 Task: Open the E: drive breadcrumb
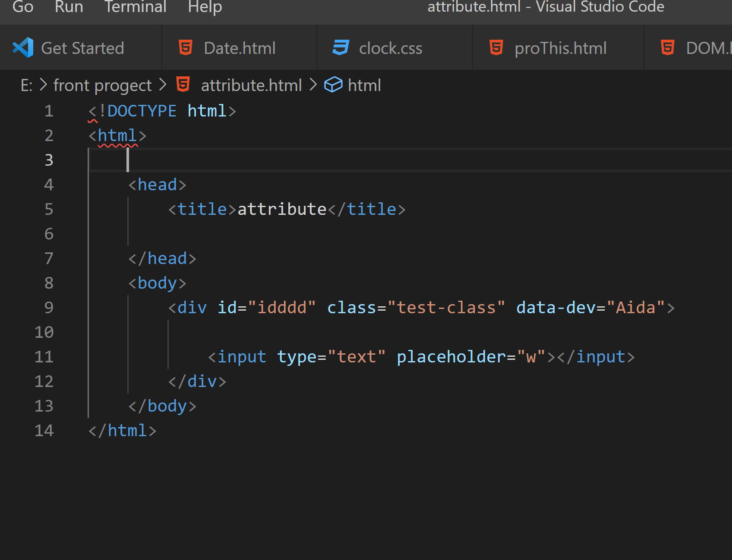(x=26, y=85)
